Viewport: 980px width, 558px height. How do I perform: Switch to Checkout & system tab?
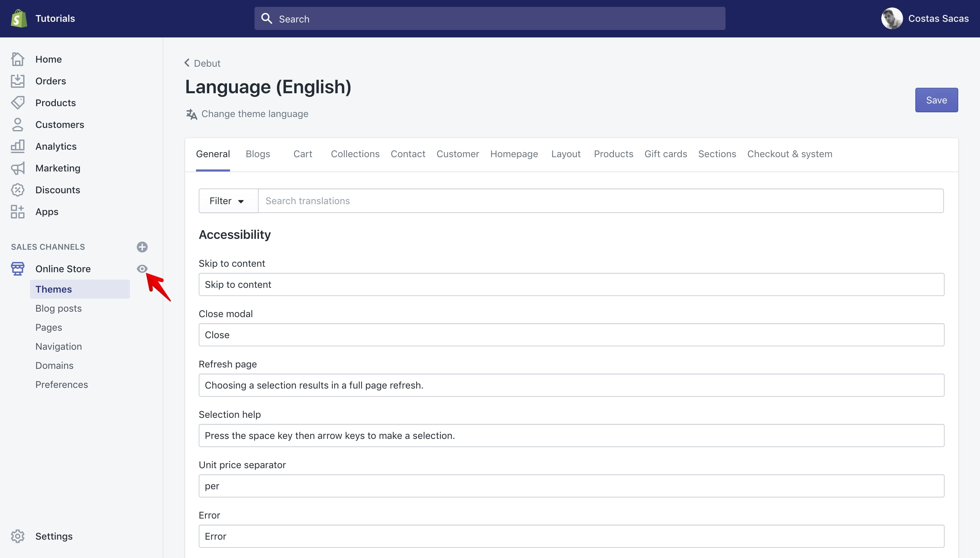coord(789,154)
